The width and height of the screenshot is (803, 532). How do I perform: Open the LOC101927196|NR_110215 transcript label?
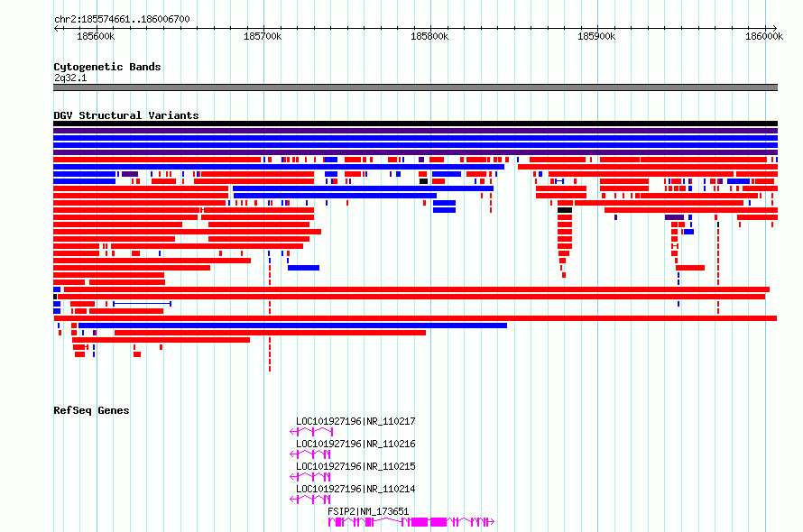[x=355, y=466]
